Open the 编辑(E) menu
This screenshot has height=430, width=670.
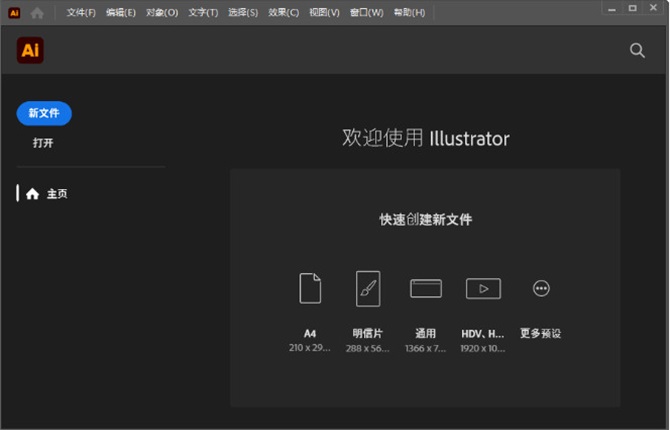click(121, 13)
